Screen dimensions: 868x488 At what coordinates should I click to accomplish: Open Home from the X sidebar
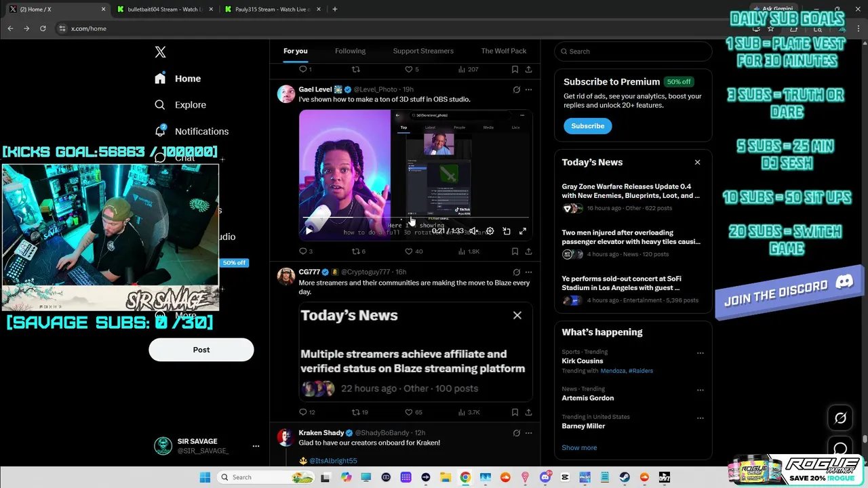[178, 79]
